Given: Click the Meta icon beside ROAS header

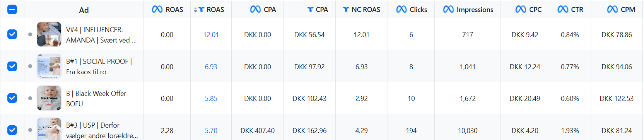Looking at the screenshot, I should pos(157,9).
